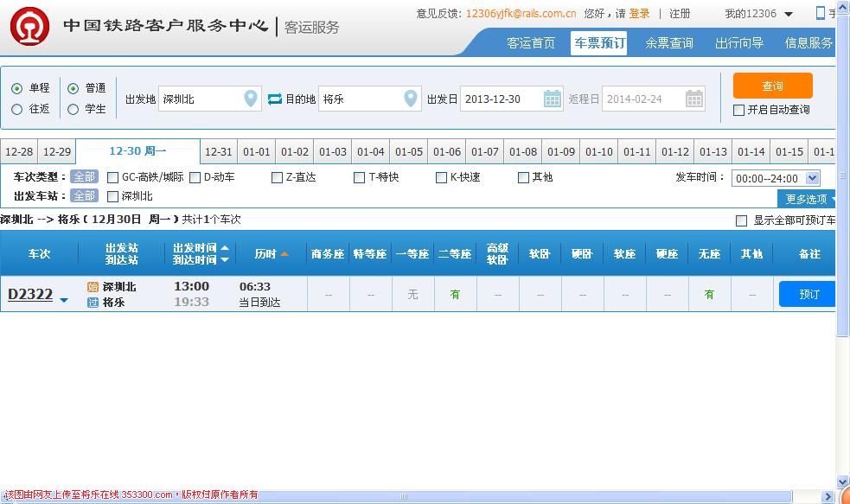The width and height of the screenshot is (850, 504).
Task: Click vertical scrollbar down arrow
Action: [842, 482]
